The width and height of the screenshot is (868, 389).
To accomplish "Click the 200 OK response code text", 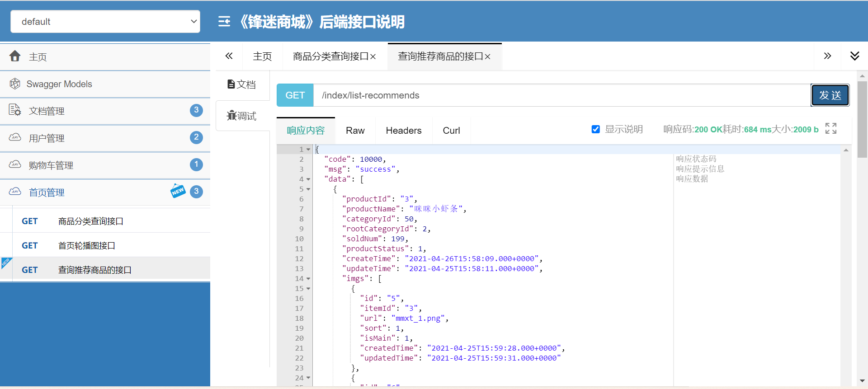I will (708, 130).
